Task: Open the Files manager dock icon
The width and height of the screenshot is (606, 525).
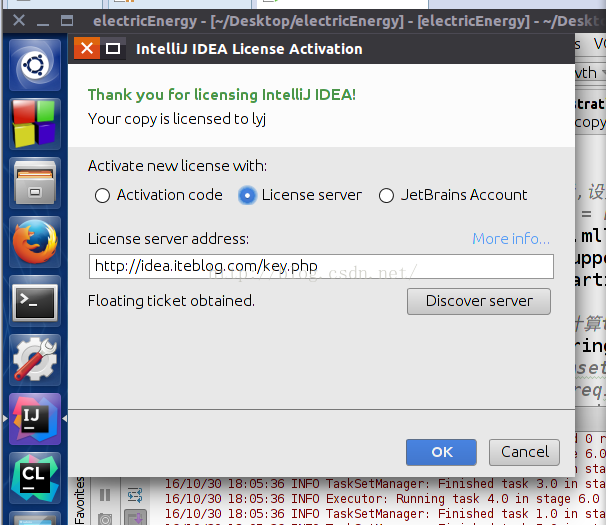Action: pyautogui.click(x=35, y=183)
